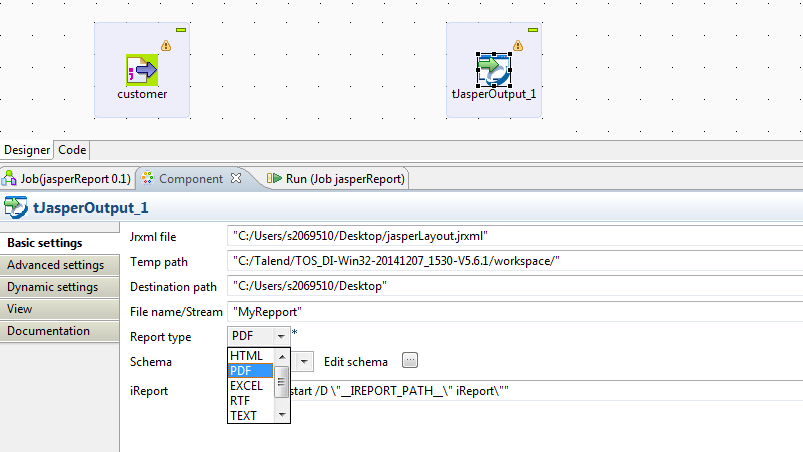
Task: Collapse the customer subjob with minus icon
Action: coord(181,30)
